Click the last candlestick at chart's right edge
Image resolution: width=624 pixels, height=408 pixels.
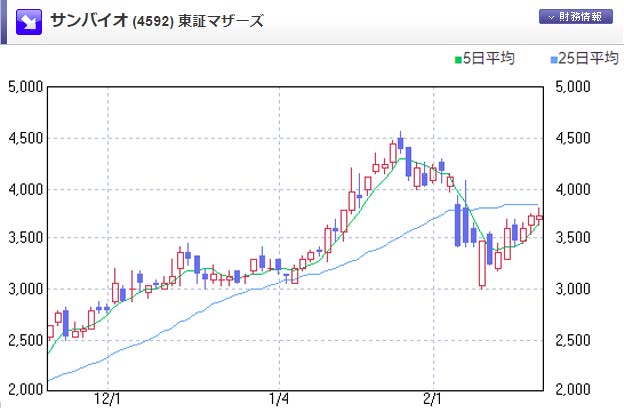(x=540, y=217)
